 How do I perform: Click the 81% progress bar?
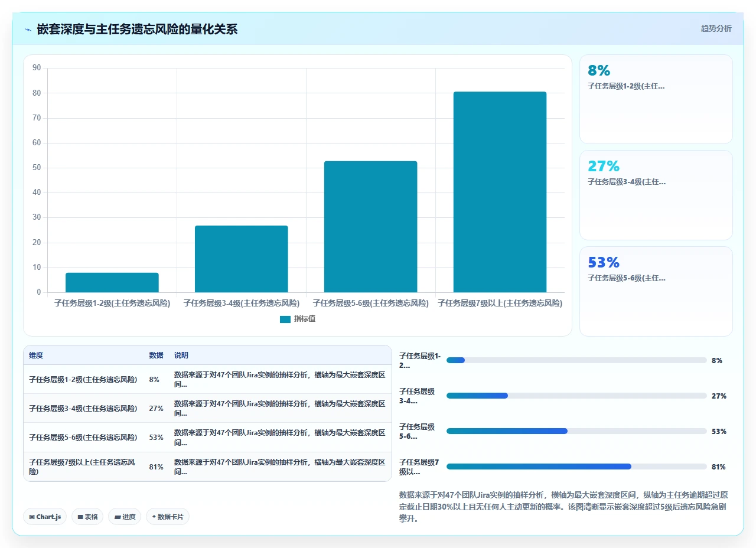click(576, 467)
